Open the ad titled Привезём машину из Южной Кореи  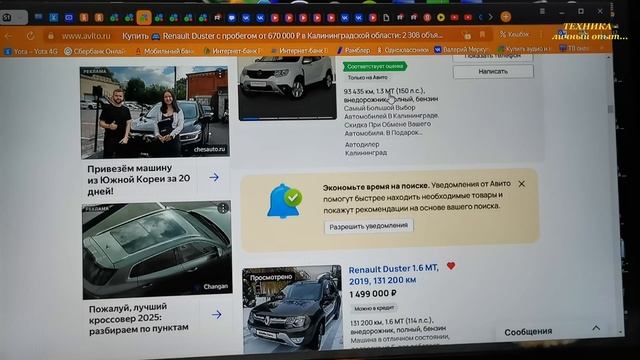pyautogui.click(x=138, y=179)
